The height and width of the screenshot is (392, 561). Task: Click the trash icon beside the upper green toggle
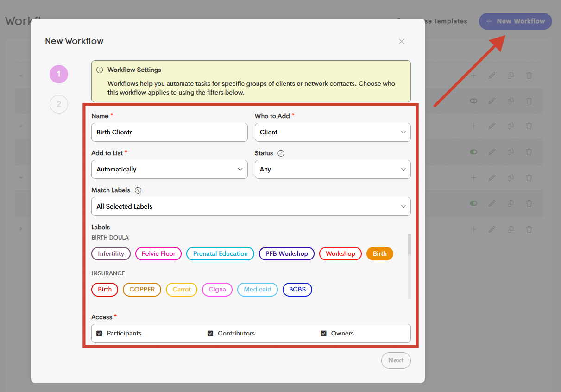coord(529,152)
